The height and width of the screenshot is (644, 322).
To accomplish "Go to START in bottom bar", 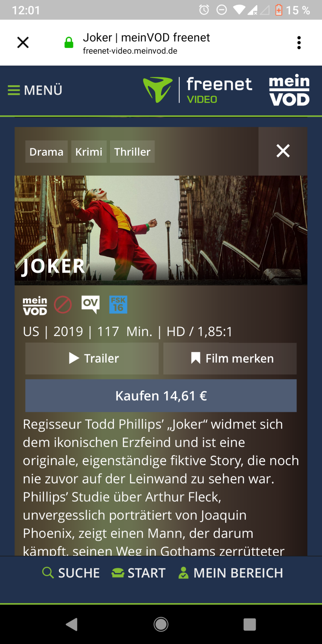I will point(139,573).
